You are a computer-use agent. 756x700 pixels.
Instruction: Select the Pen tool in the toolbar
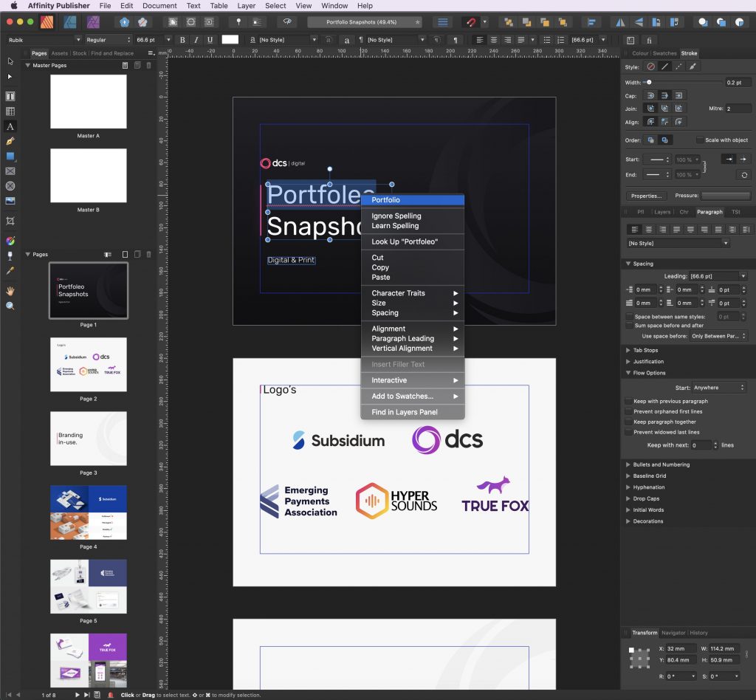(x=10, y=141)
